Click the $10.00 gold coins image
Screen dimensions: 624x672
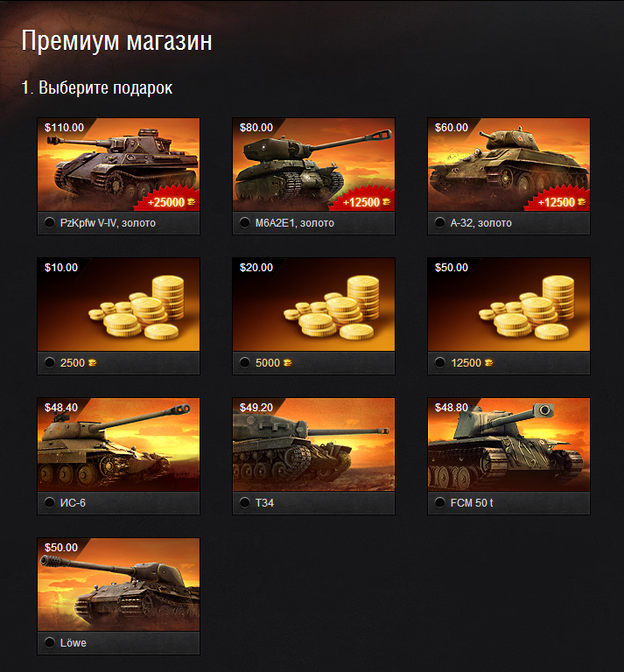pyautogui.click(x=118, y=304)
